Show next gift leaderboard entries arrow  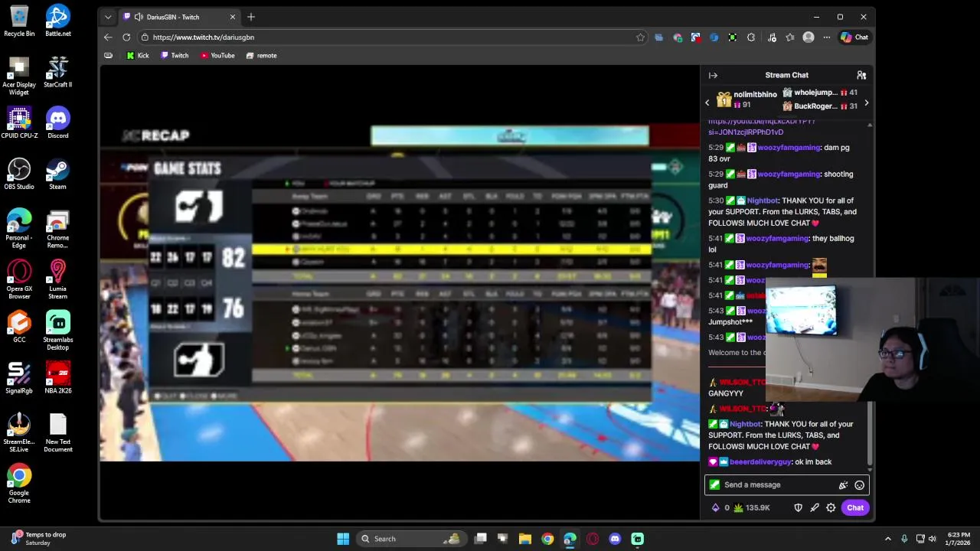tap(866, 103)
